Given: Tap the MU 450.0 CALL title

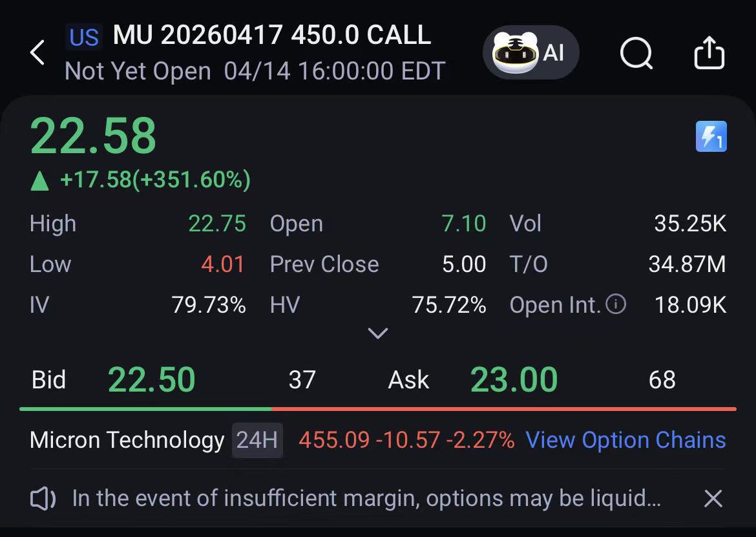Looking at the screenshot, I should (x=272, y=35).
